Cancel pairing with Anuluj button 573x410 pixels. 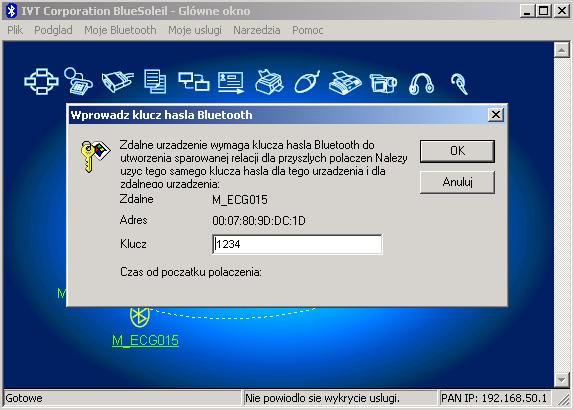[x=457, y=182]
